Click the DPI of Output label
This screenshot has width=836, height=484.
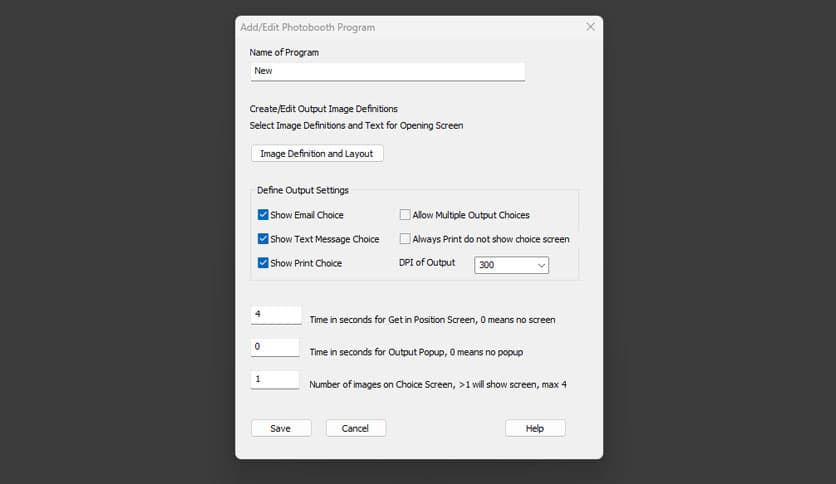tap(427, 263)
